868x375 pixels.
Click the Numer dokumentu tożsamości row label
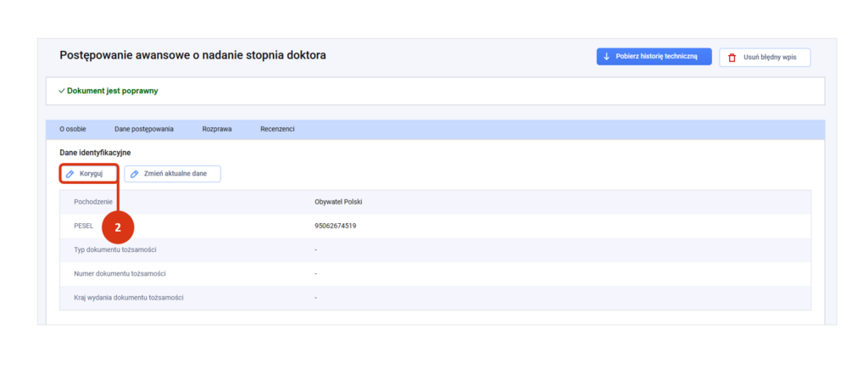[120, 273]
